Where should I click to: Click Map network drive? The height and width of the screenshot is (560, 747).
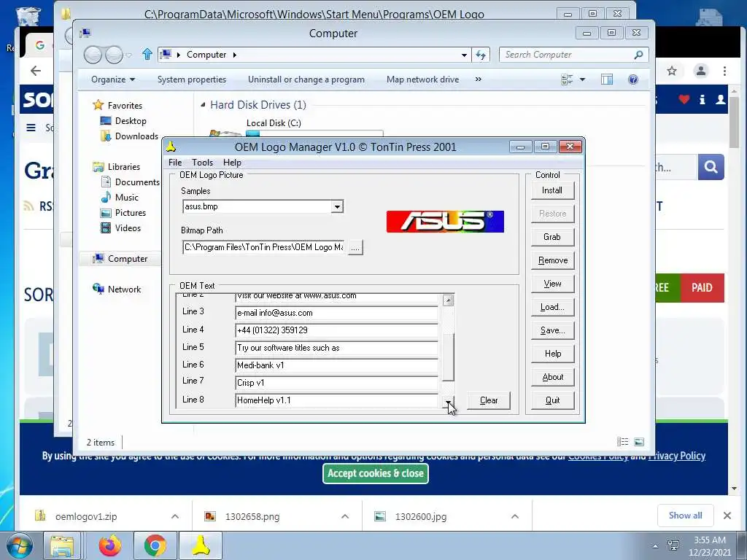point(422,79)
